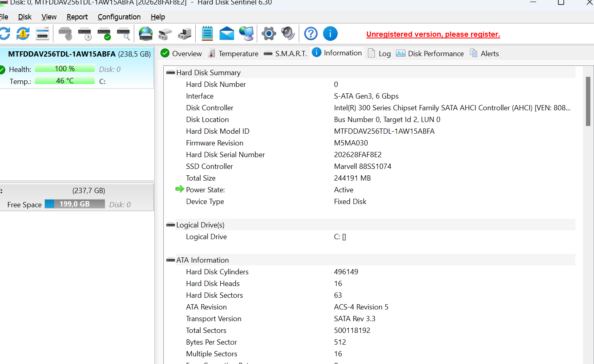Viewport: 594px width, 364px height.
Task: Click the speaker sound icon
Action: point(288,34)
